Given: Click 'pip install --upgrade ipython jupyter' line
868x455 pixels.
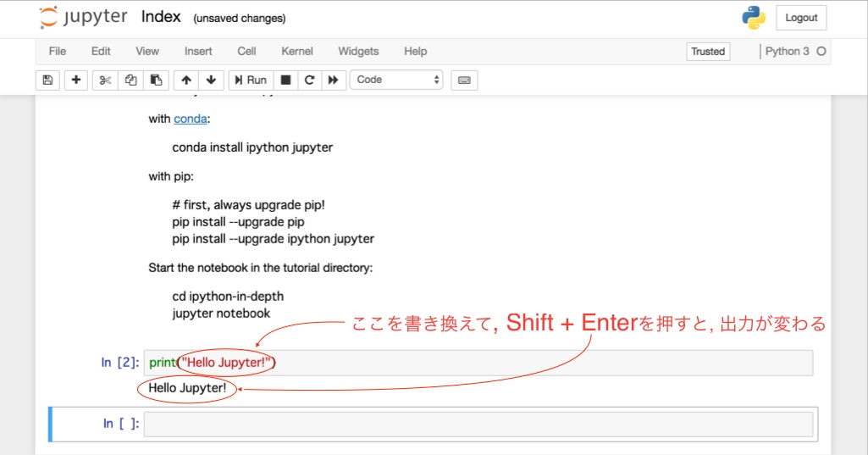Looking at the screenshot, I should click(x=273, y=239).
